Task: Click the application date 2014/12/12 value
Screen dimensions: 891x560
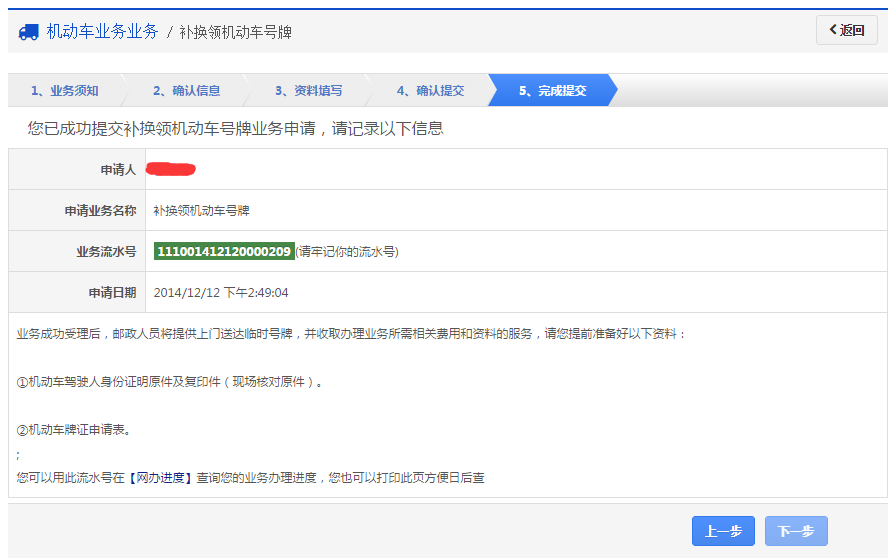Action: 221,293
